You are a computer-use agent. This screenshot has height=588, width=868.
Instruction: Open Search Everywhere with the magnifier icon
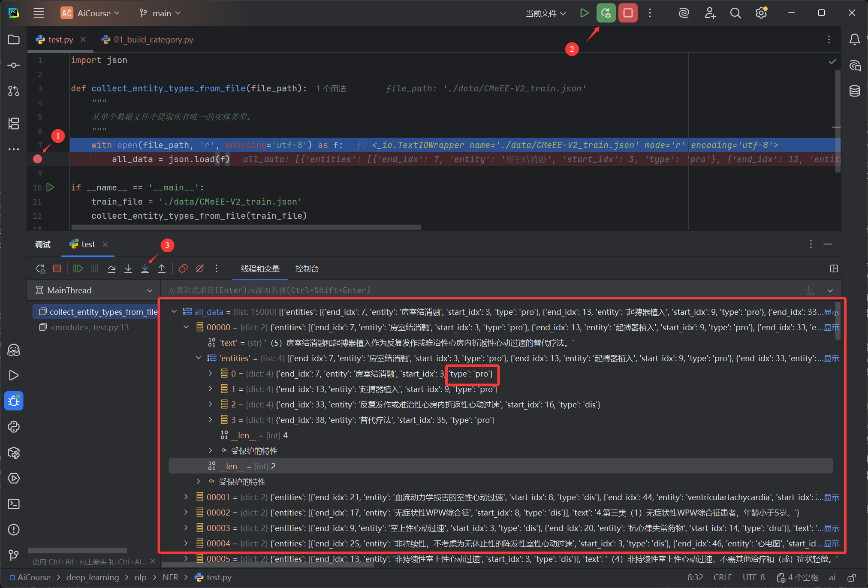[x=735, y=13]
